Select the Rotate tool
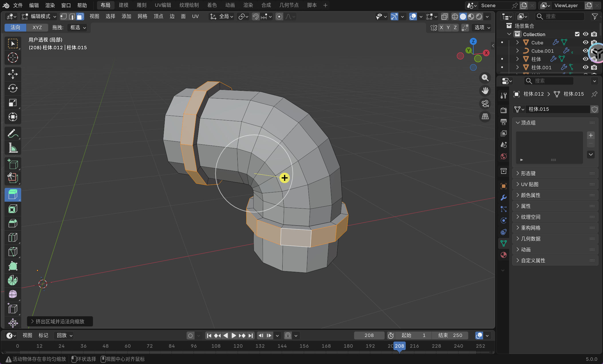The width and height of the screenshot is (603, 364). pyautogui.click(x=13, y=88)
